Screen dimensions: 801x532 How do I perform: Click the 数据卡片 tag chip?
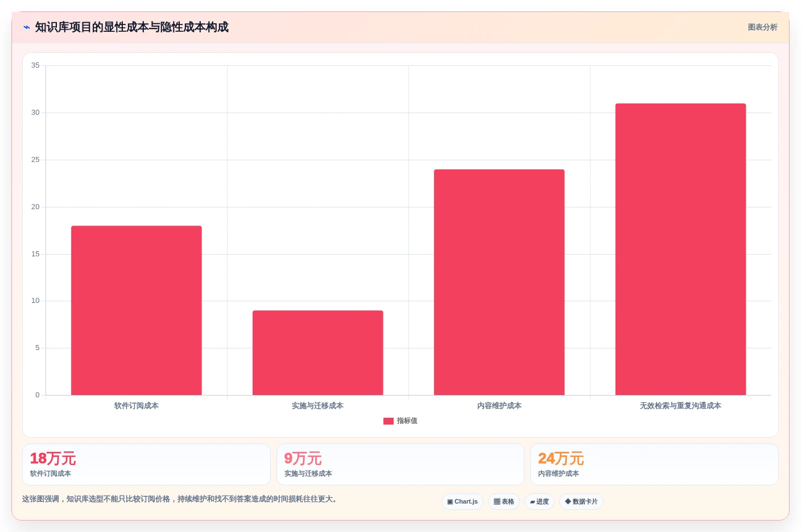(x=581, y=502)
